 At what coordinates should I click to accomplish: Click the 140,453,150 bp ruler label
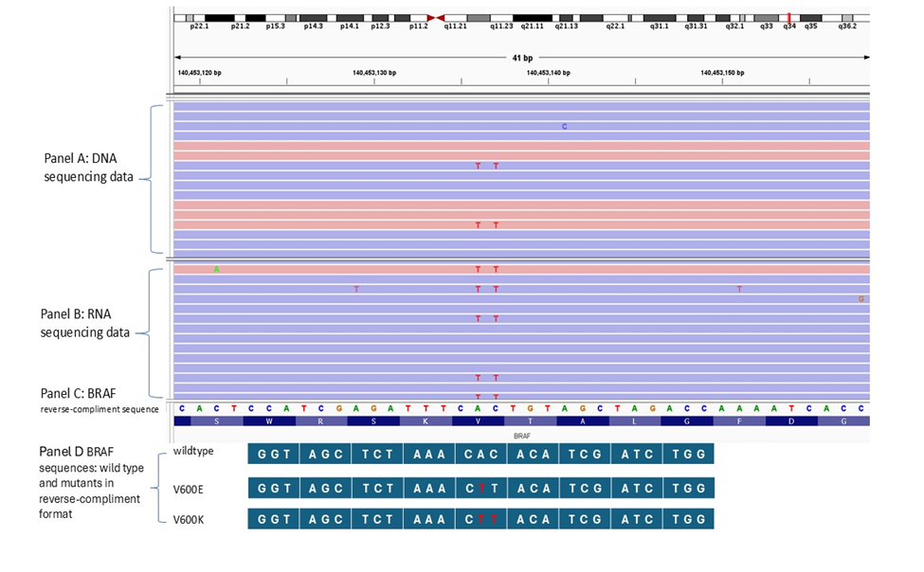[x=722, y=72]
